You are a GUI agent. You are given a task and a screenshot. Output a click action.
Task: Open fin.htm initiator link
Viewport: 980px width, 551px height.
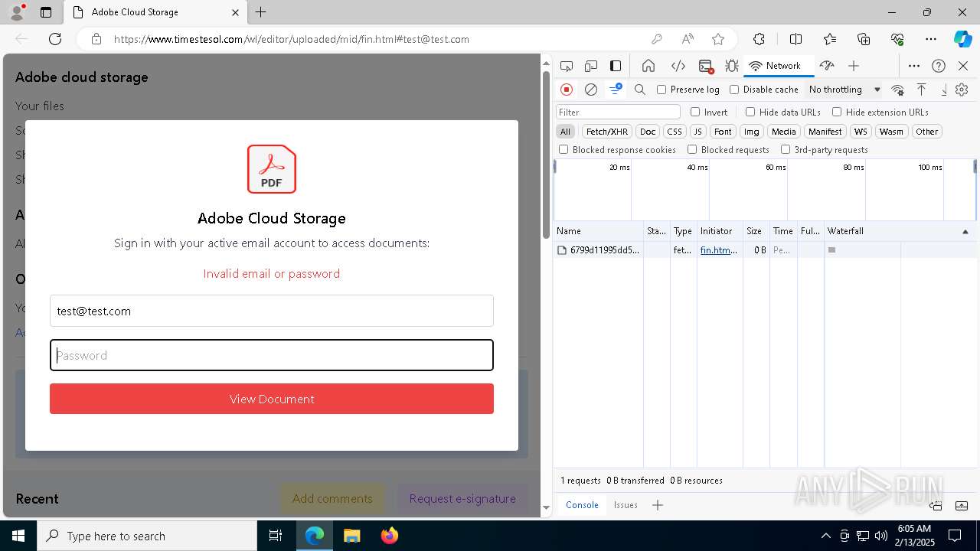tap(719, 250)
